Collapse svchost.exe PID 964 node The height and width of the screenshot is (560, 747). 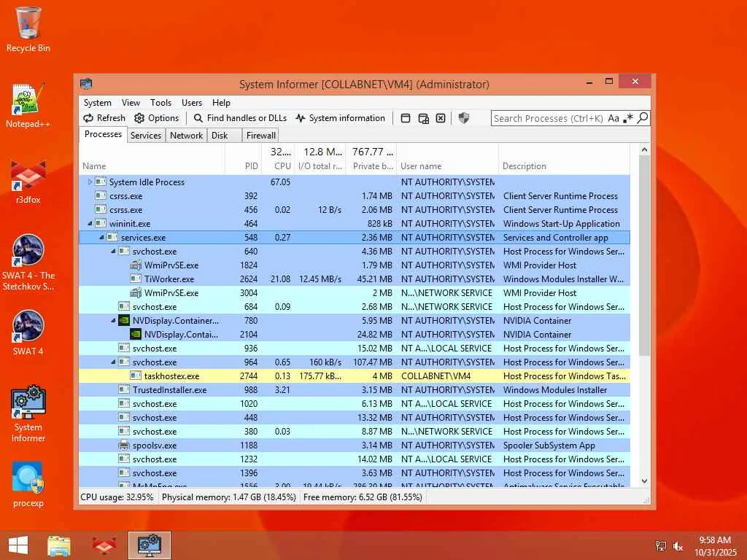click(x=113, y=362)
